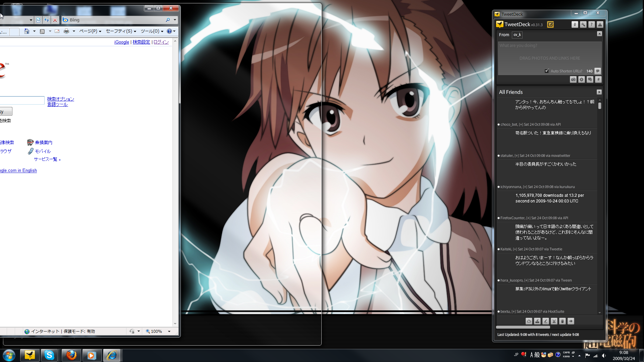Expand RSS feeds dropdown arrow in IE
Viewport: 644px width, 362px height.
tap(50, 31)
